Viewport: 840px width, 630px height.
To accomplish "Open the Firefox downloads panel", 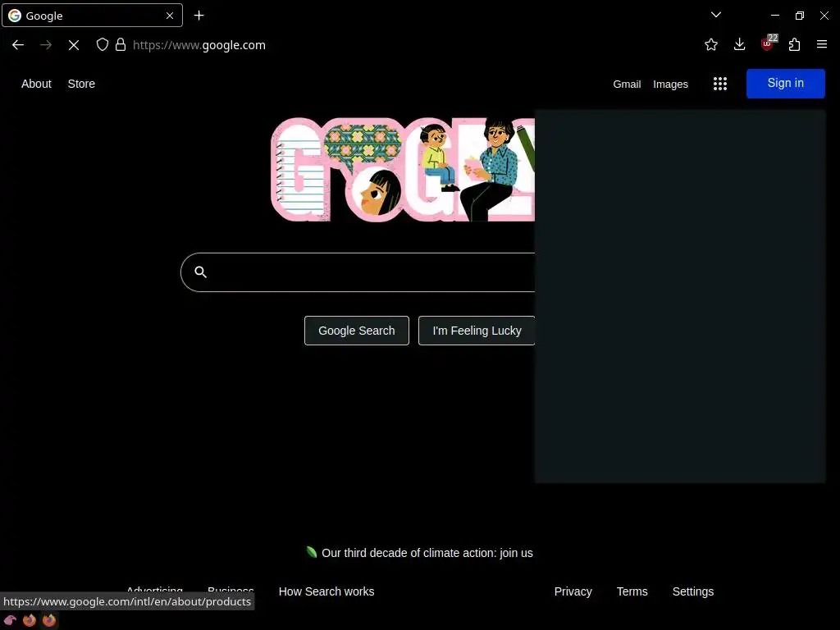I will click(739, 44).
